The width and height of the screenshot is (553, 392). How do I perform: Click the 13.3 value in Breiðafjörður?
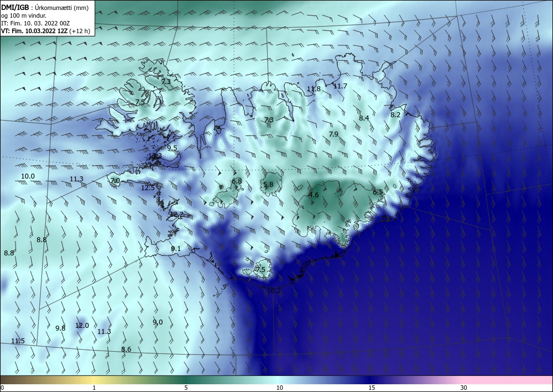[155, 156]
